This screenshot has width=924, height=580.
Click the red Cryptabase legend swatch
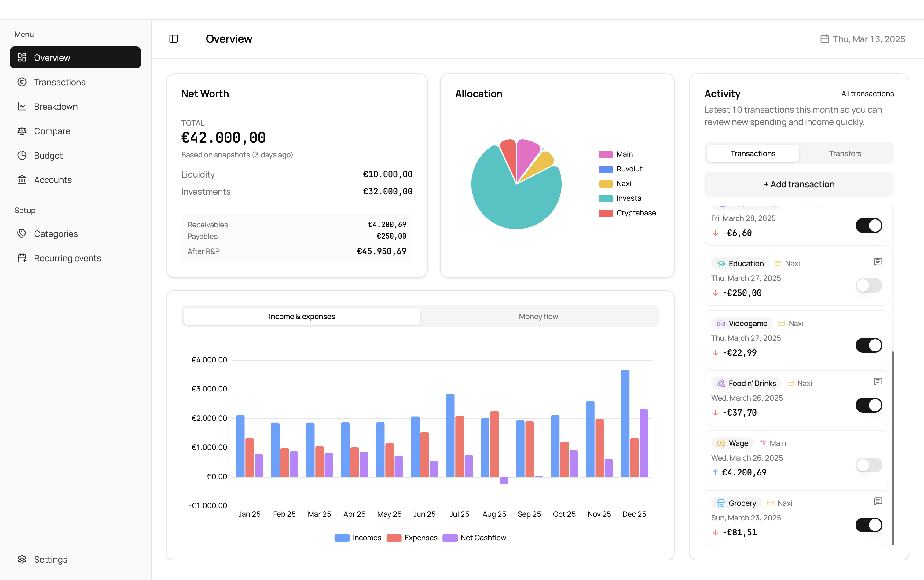[606, 213]
